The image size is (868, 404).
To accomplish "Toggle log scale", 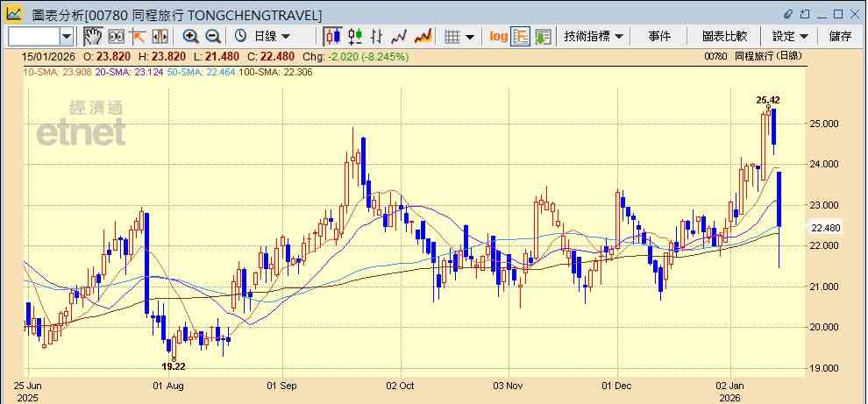I will [498, 37].
